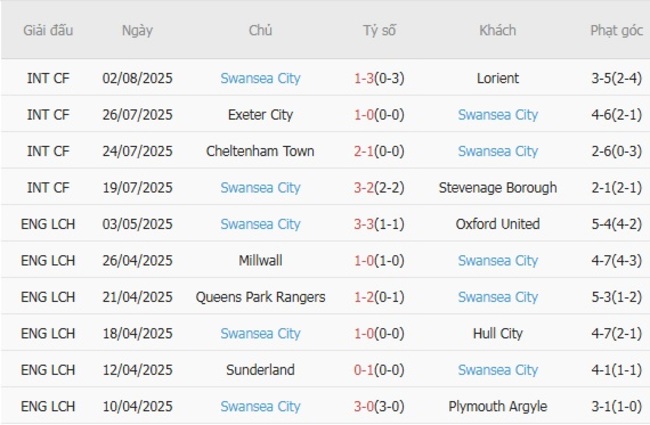Click Lorient team name in first row

click(x=497, y=78)
